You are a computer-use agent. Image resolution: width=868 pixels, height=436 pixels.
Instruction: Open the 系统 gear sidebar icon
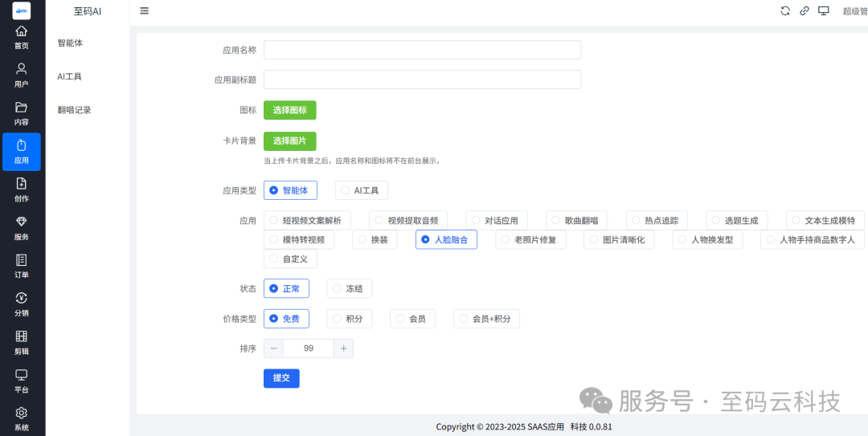pos(22,419)
